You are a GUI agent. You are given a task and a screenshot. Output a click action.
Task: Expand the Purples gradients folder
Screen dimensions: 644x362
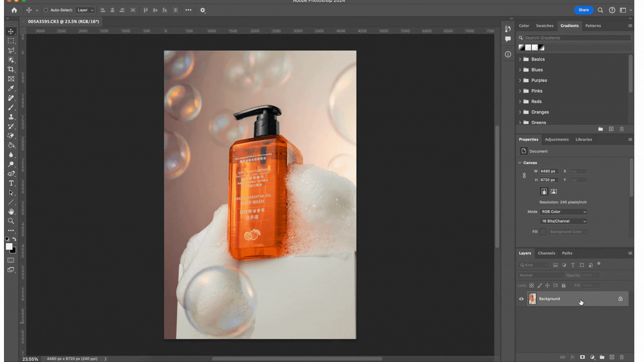pyautogui.click(x=520, y=80)
